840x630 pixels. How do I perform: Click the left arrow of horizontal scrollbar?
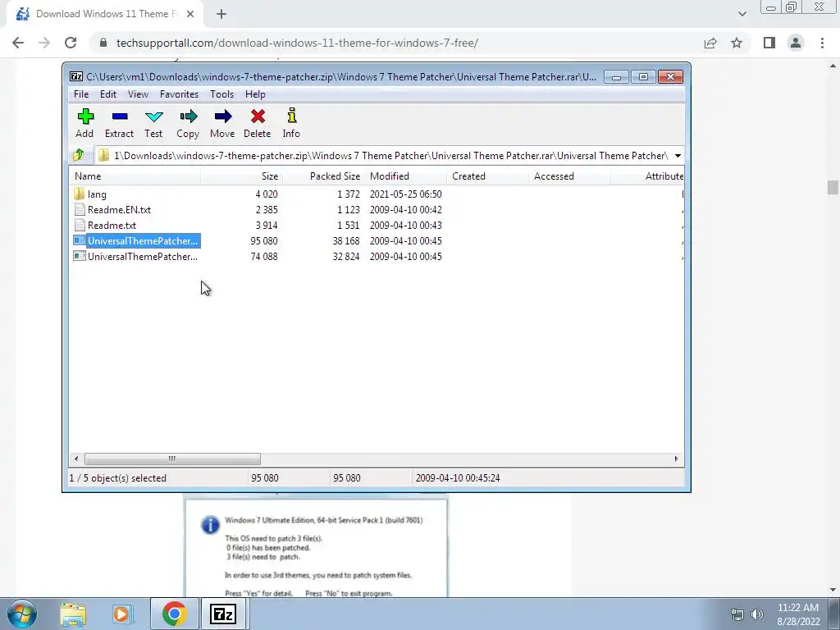[x=76, y=459]
